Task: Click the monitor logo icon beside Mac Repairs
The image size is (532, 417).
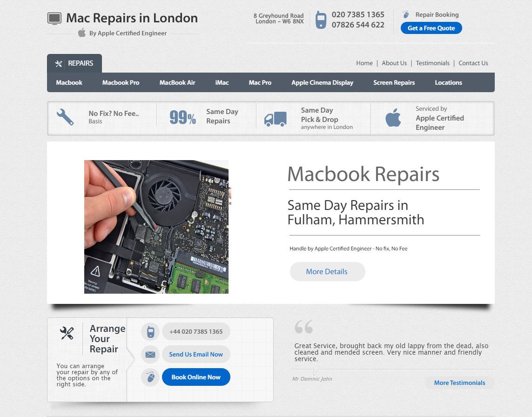Action: click(54, 18)
